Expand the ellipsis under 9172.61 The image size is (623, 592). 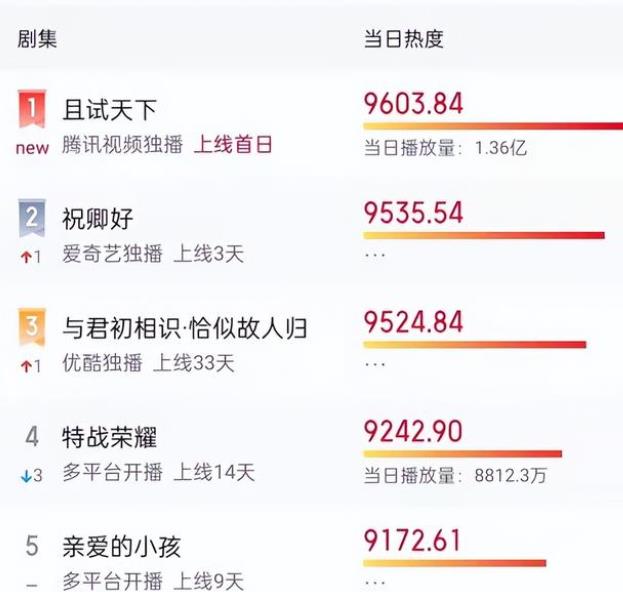pyautogui.click(x=374, y=581)
